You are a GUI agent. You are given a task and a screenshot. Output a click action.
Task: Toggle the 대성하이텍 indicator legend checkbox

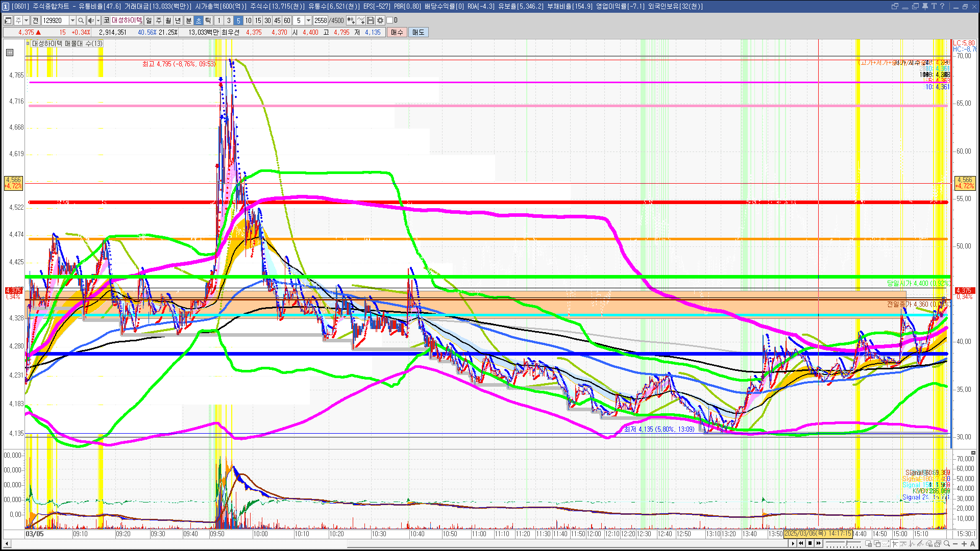(x=28, y=44)
